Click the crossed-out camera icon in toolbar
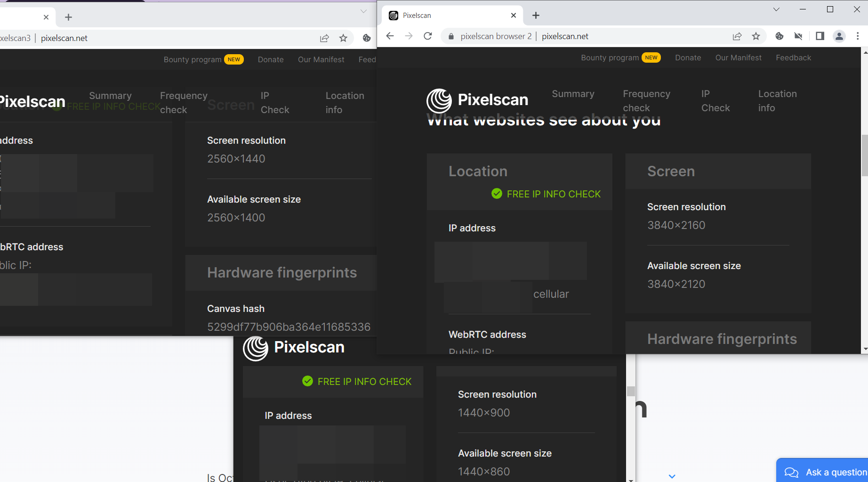Screen dimensions: 868x482 [x=798, y=36]
